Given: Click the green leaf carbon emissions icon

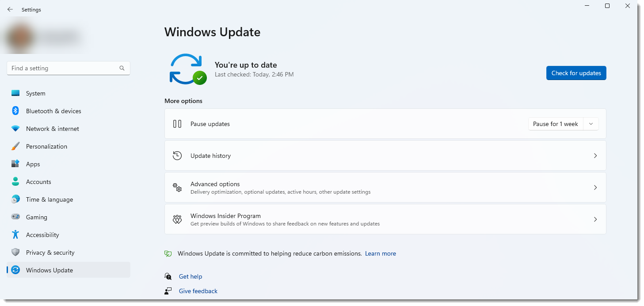Looking at the screenshot, I should pyautogui.click(x=168, y=254).
